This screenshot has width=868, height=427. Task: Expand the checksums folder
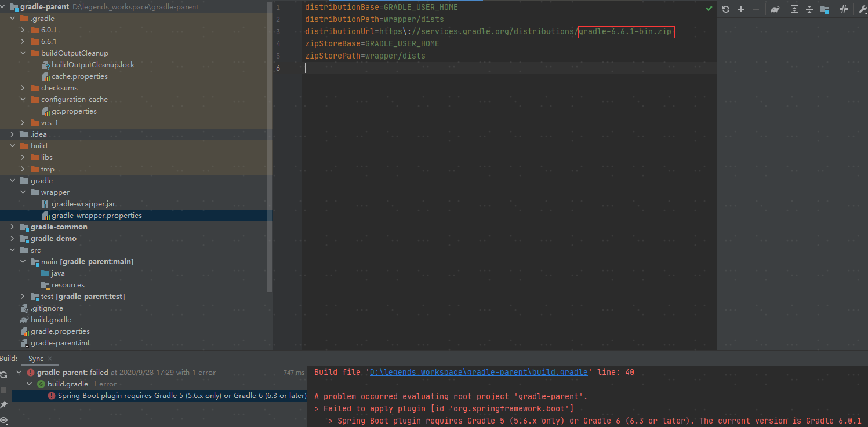(23, 88)
